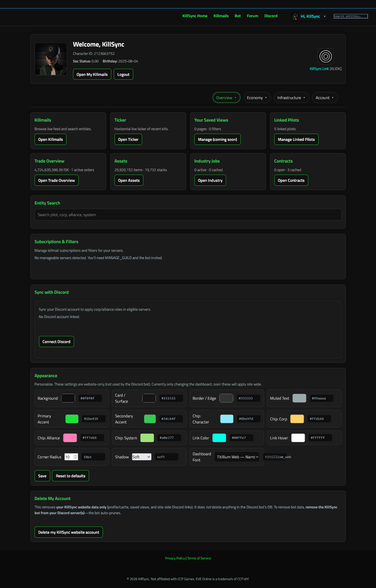Click the Open Assets button
The height and width of the screenshot is (588, 376).
tap(129, 180)
